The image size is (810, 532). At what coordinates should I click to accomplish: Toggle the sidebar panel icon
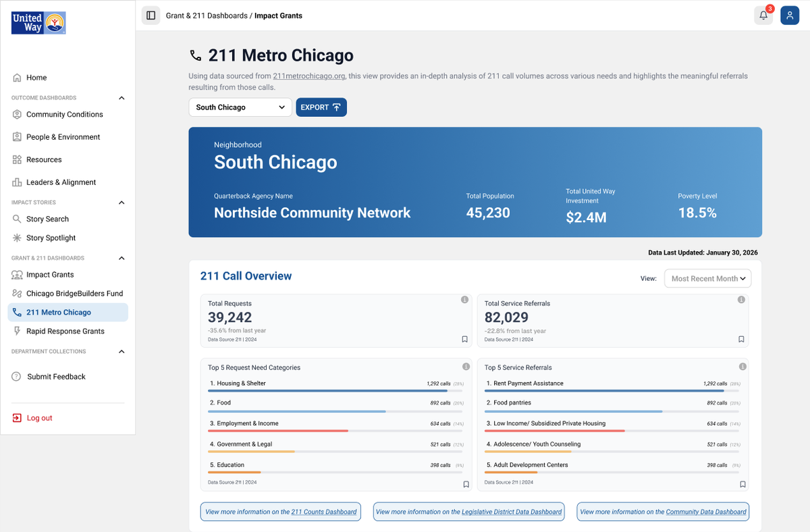[x=151, y=16]
